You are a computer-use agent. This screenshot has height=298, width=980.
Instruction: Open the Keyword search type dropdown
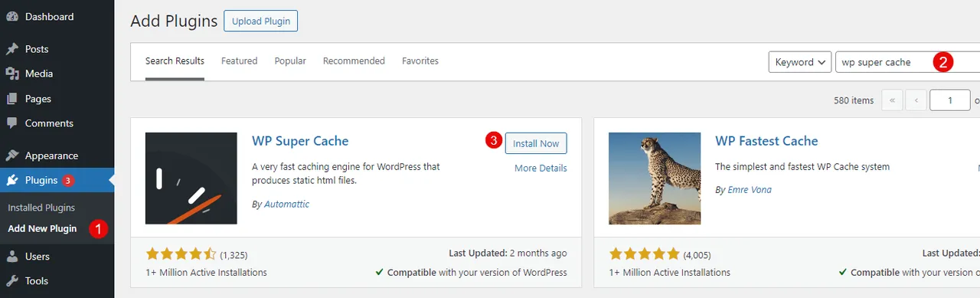click(799, 62)
